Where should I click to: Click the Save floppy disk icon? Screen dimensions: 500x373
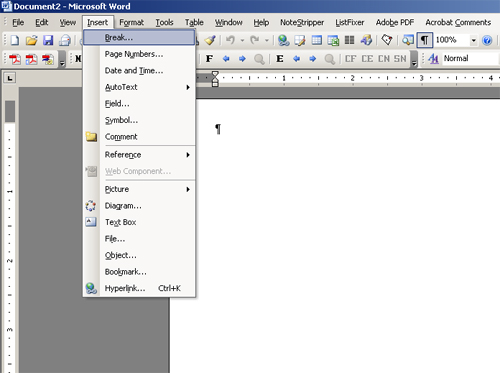[48, 40]
